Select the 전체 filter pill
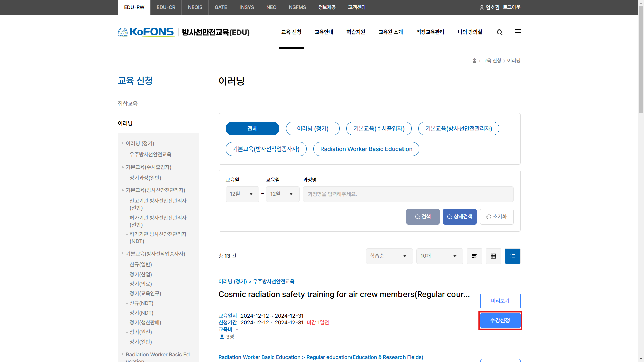The image size is (644, 362). [252, 129]
